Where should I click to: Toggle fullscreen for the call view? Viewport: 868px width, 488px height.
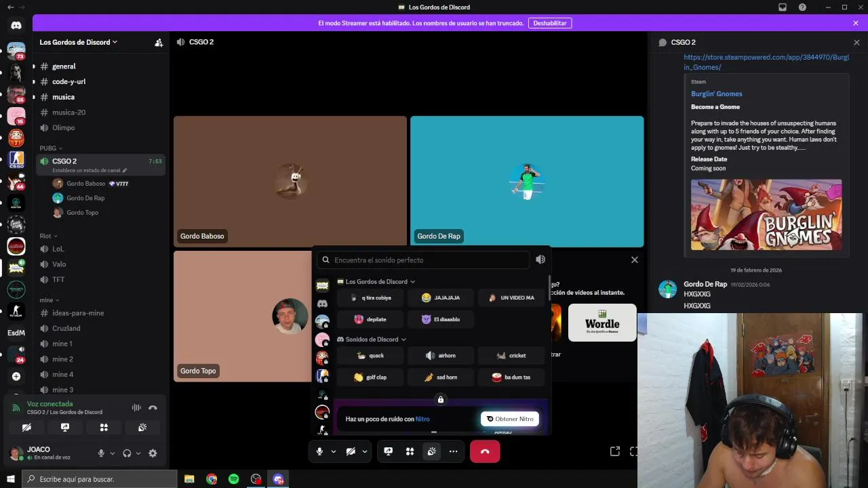(x=634, y=451)
